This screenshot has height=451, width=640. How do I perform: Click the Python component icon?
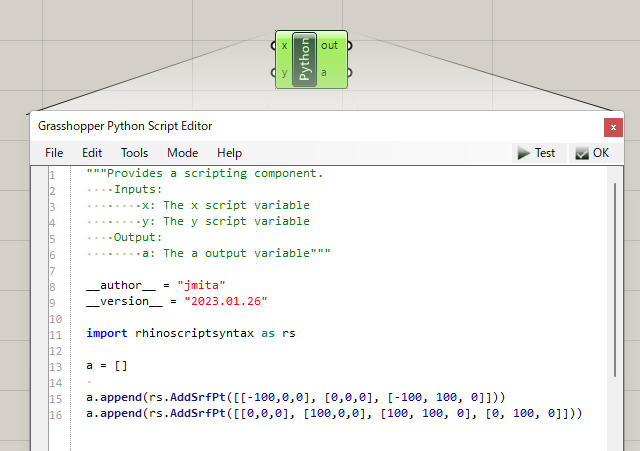[x=305, y=59]
